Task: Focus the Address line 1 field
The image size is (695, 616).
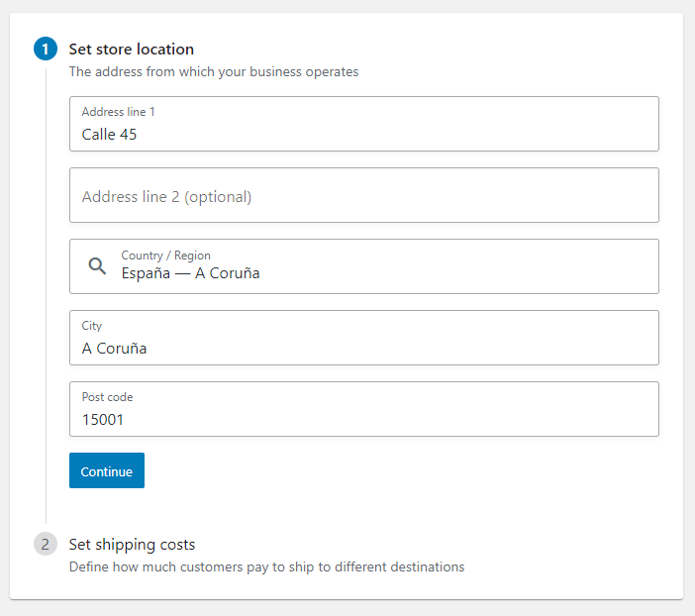Action: (x=364, y=124)
